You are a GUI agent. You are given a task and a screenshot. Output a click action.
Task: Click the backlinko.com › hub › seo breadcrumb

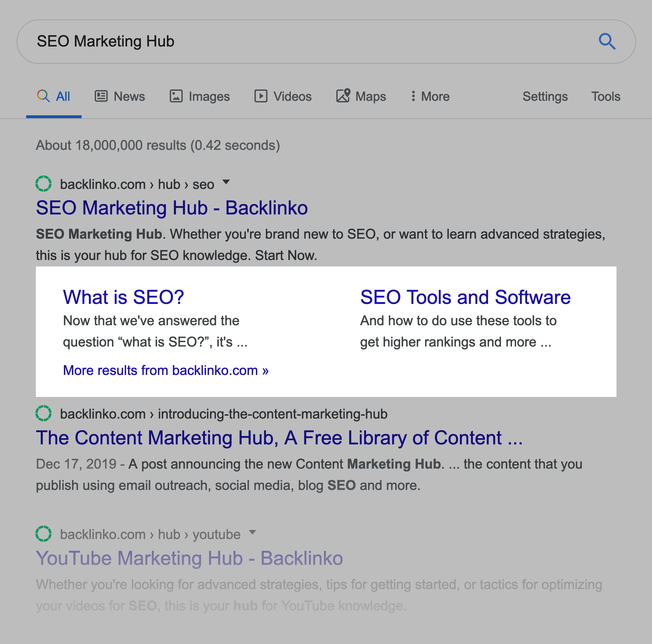[137, 184]
